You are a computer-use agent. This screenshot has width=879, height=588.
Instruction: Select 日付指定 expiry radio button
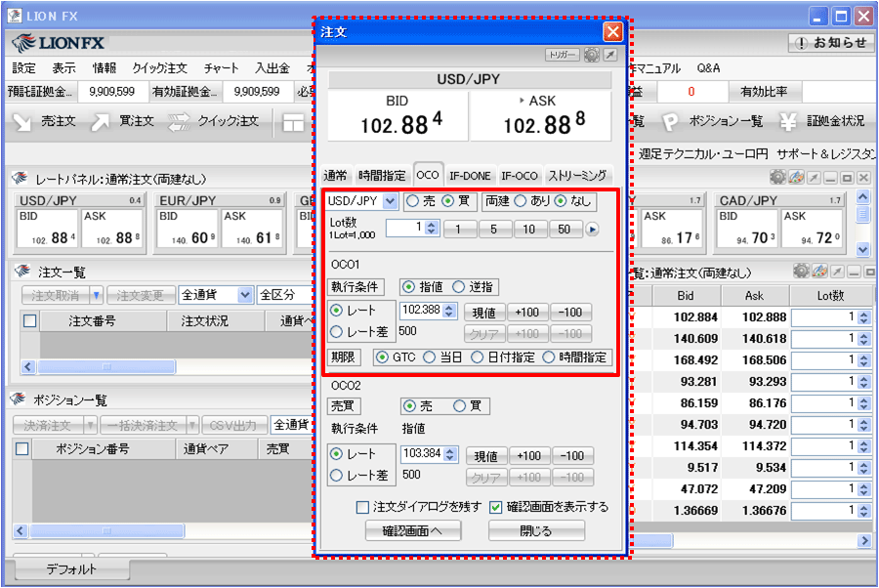pyautogui.click(x=477, y=357)
